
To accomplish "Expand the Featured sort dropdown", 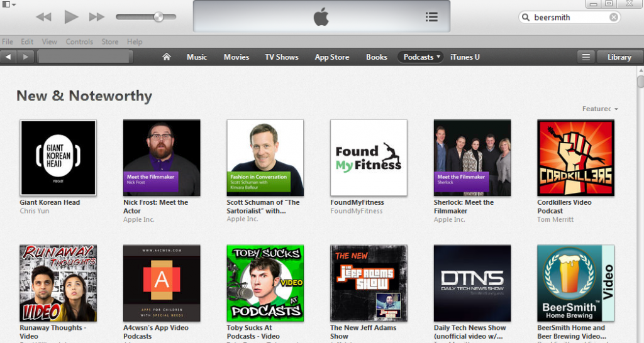I will click(599, 109).
